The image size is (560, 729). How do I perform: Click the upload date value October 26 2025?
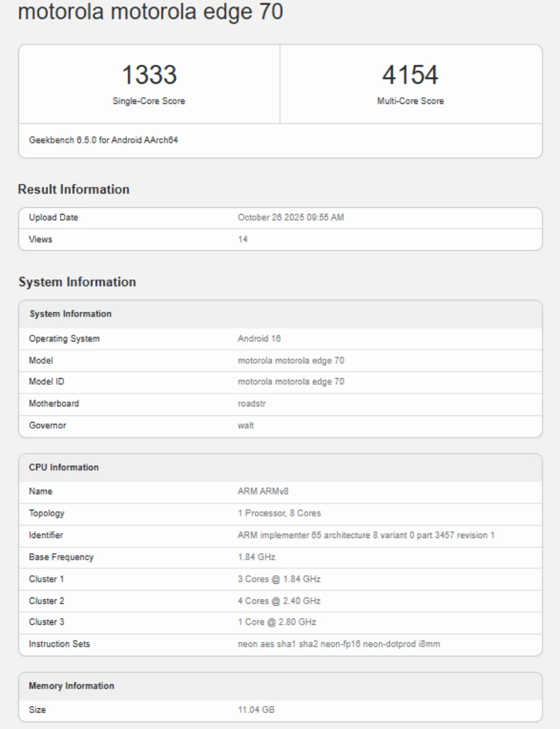pos(291,217)
